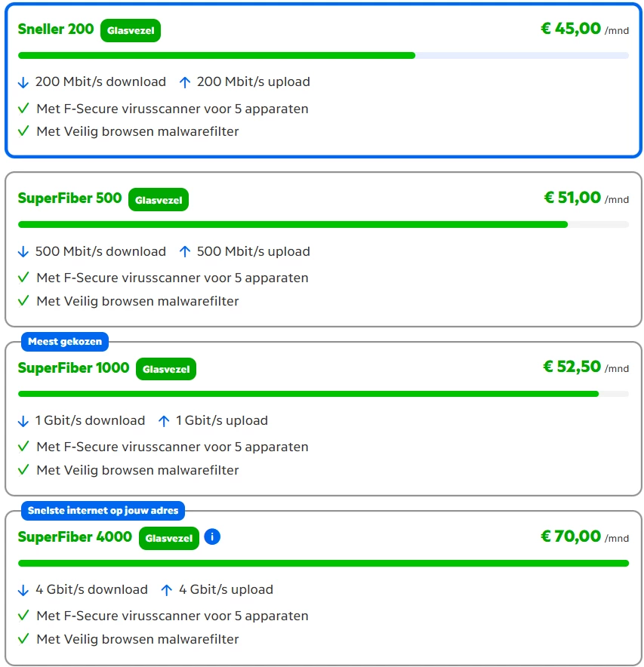Viewport: 644px width, 667px height.
Task: Click the Glasvezel badge on Sneller 200
Action: pos(131,31)
